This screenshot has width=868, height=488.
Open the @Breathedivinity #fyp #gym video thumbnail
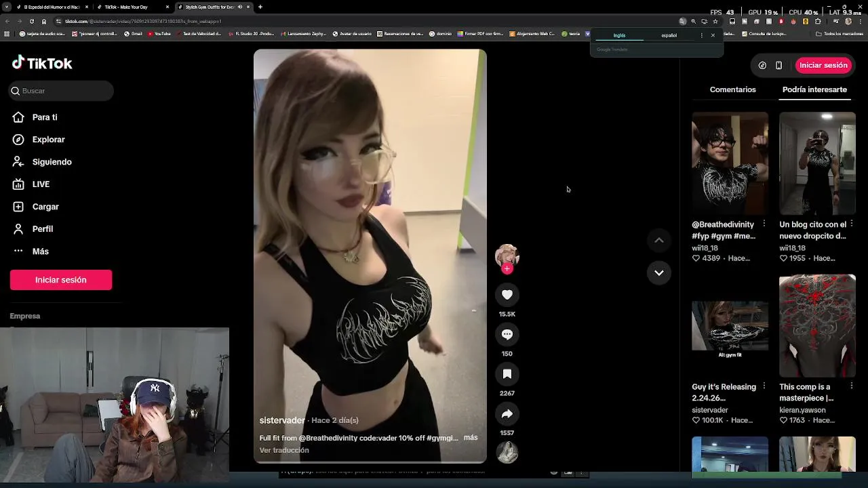[x=730, y=163]
